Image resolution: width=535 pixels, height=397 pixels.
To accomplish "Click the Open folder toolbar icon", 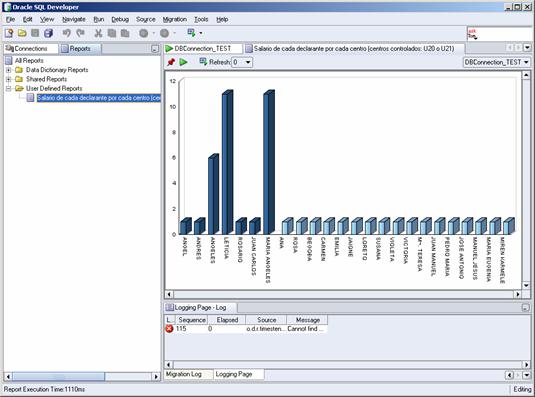I will coord(22,33).
